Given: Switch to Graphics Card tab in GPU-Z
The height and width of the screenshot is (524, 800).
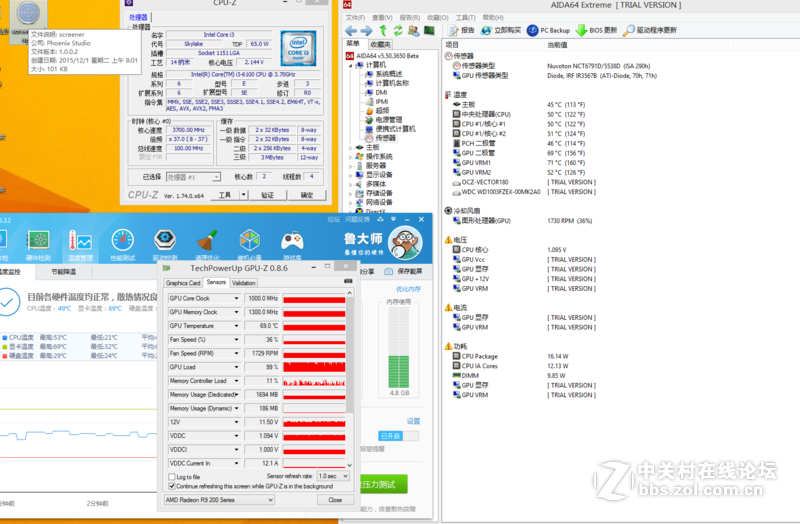Looking at the screenshot, I should point(183,283).
